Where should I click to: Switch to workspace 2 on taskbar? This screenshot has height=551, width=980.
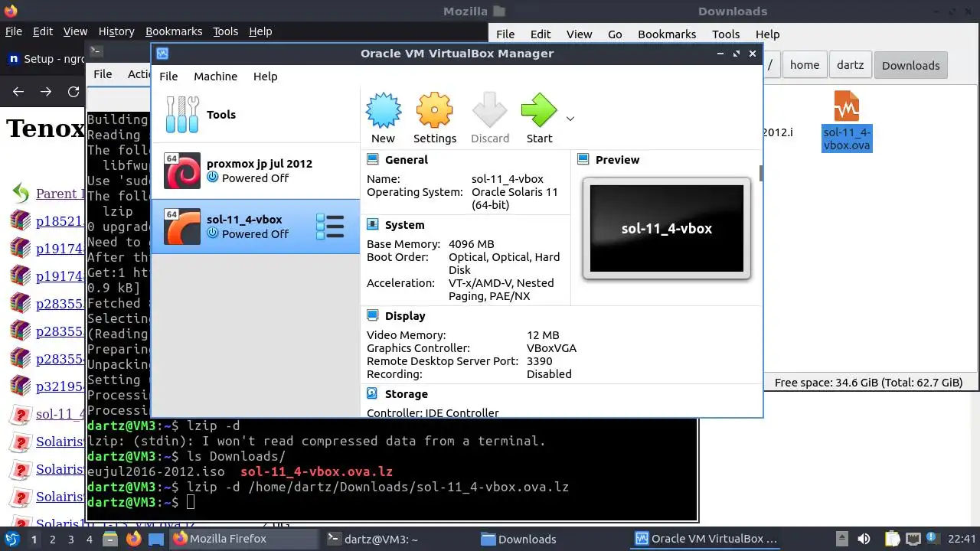(52, 539)
